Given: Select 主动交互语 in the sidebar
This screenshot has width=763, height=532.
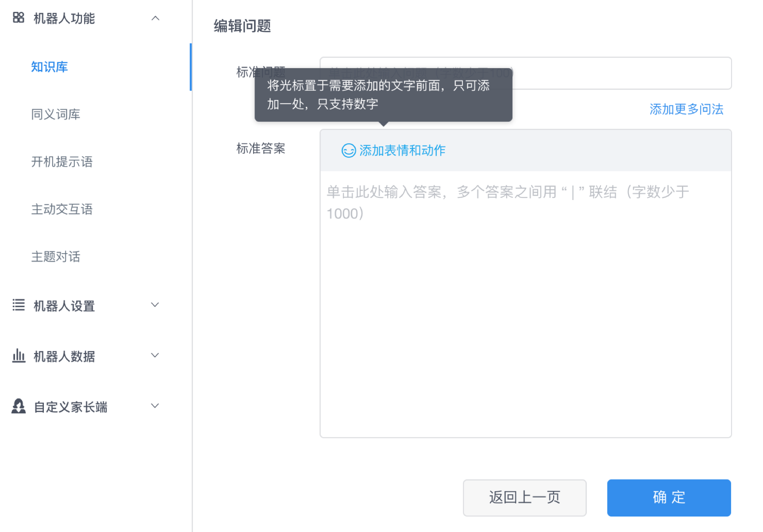Looking at the screenshot, I should (x=62, y=209).
